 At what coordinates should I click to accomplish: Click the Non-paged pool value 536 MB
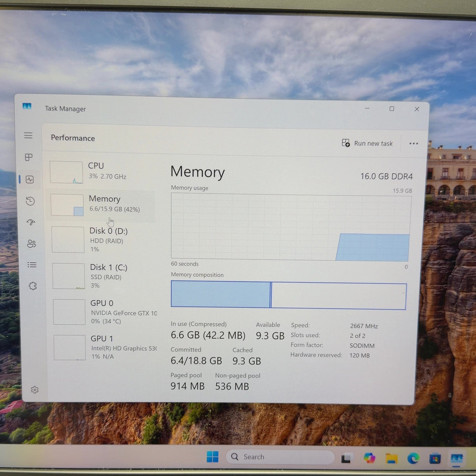232,386
